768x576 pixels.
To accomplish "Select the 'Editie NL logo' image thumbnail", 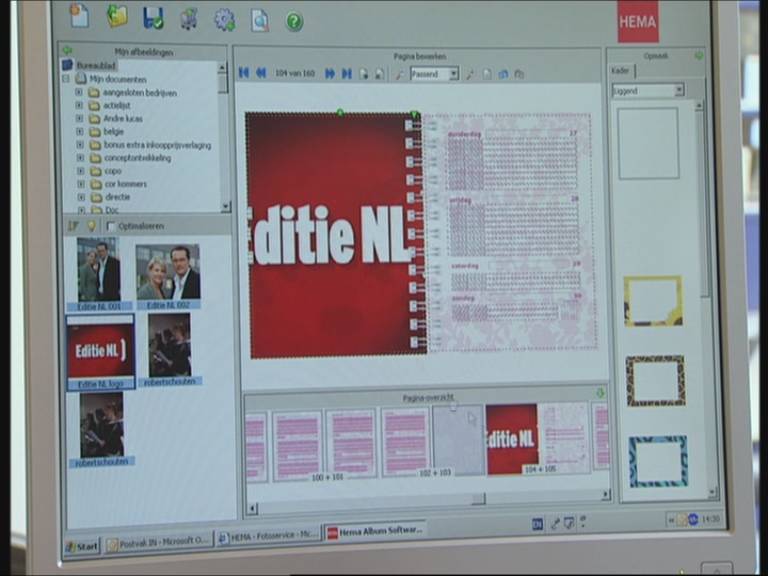I will pos(100,350).
